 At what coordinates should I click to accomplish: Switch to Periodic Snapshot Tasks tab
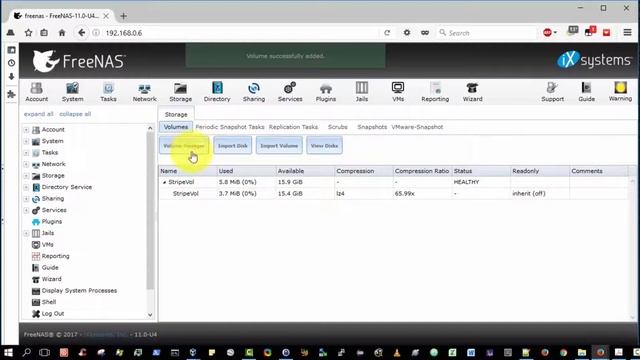pyautogui.click(x=230, y=127)
